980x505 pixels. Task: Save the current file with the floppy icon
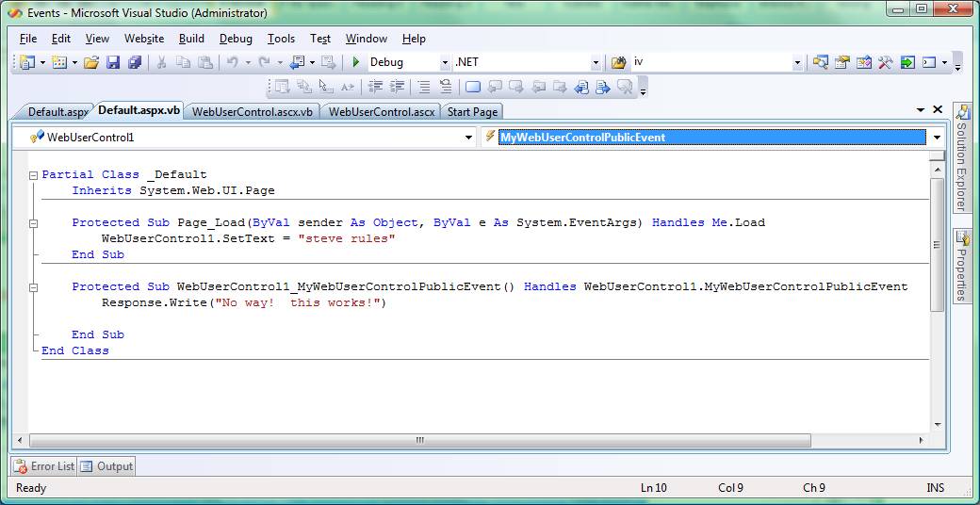112,62
